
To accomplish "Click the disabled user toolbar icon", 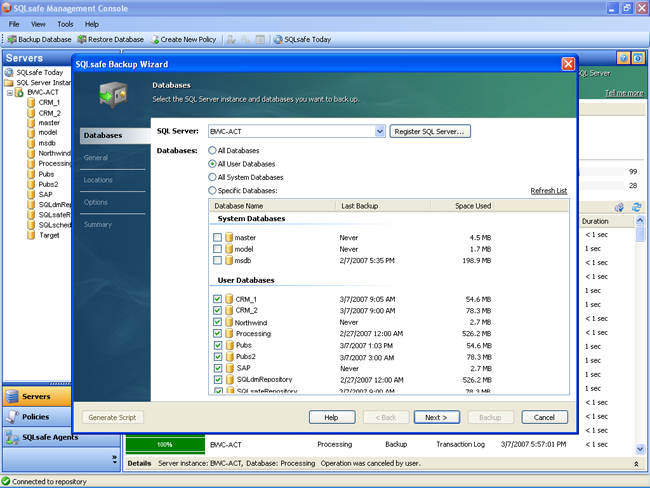I will point(231,39).
